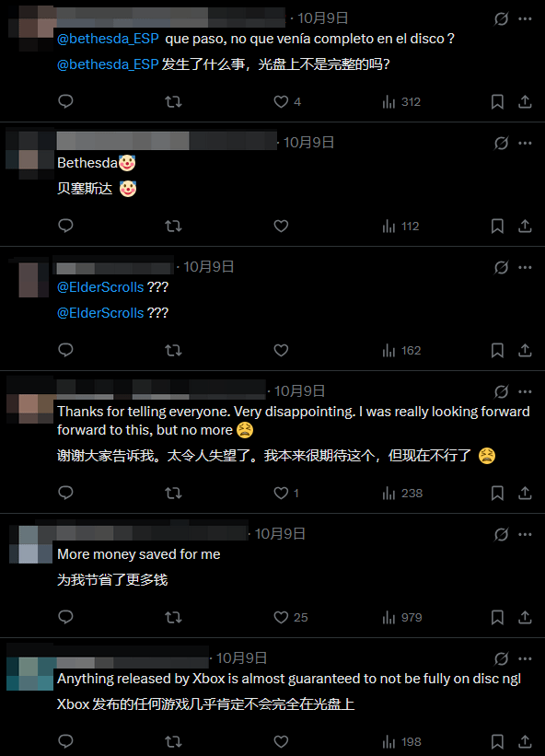Open more options on 'que paso' tweet
Screen dimensions: 545x756
click(x=525, y=18)
